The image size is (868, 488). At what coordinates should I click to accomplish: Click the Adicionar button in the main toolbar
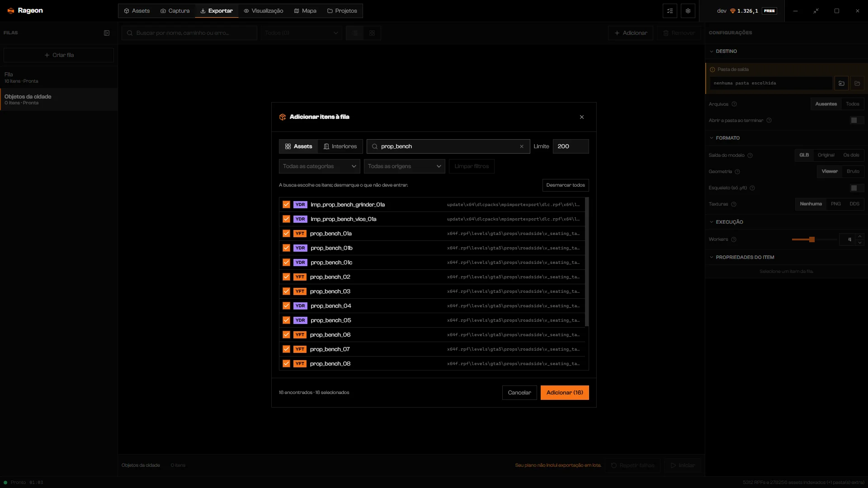point(631,33)
